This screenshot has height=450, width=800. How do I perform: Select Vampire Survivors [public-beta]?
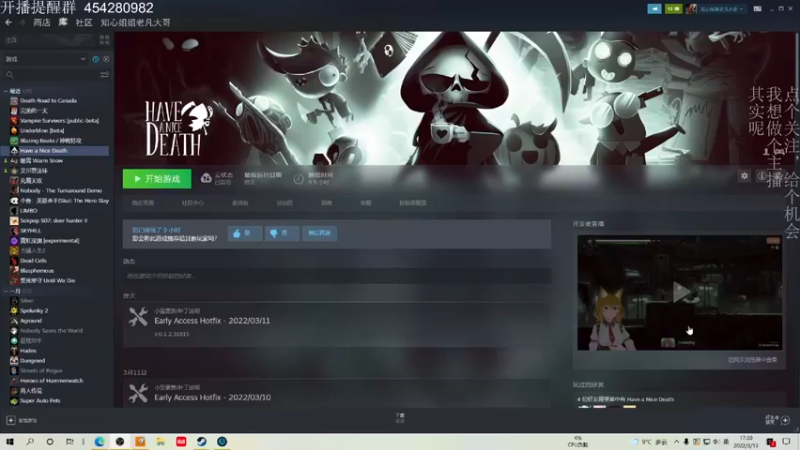tap(59, 120)
